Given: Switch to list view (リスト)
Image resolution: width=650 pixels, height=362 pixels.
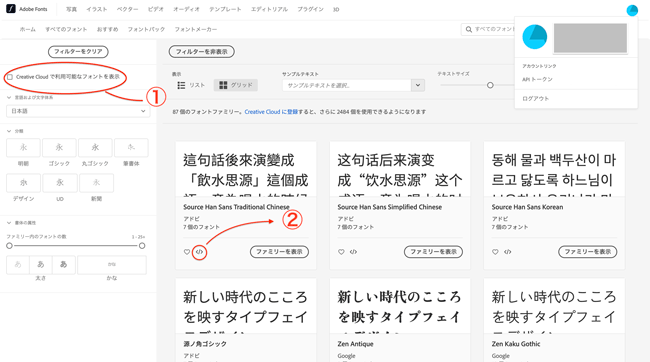Looking at the screenshot, I should pos(191,85).
